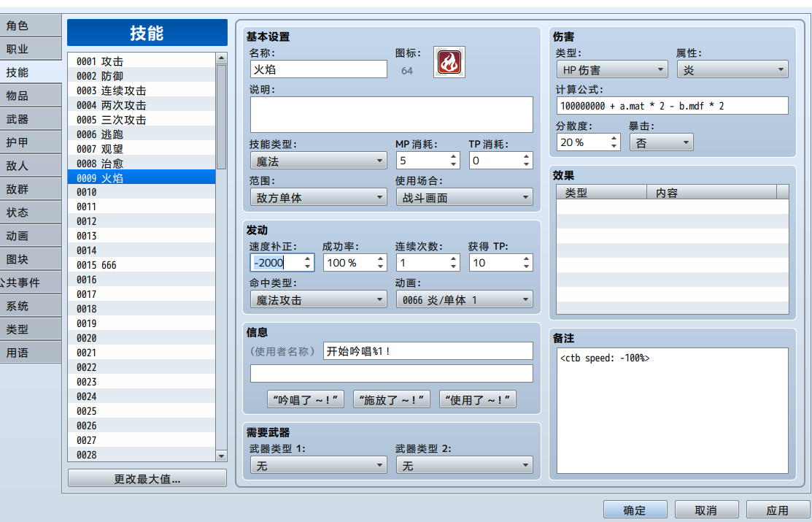The height and width of the screenshot is (522, 812).
Task: Open the 敌群 tab
Action: click(30, 188)
